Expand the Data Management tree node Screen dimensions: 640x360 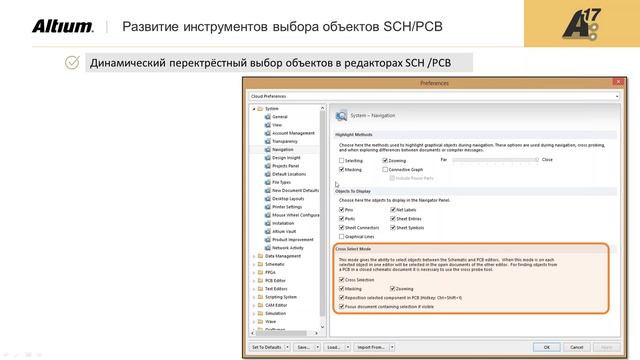254,256
